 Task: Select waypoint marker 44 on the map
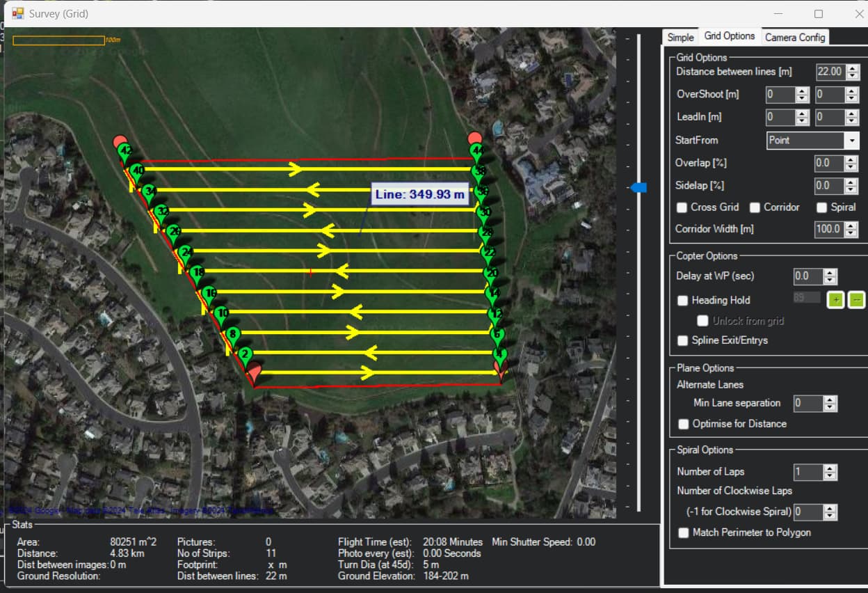point(478,150)
